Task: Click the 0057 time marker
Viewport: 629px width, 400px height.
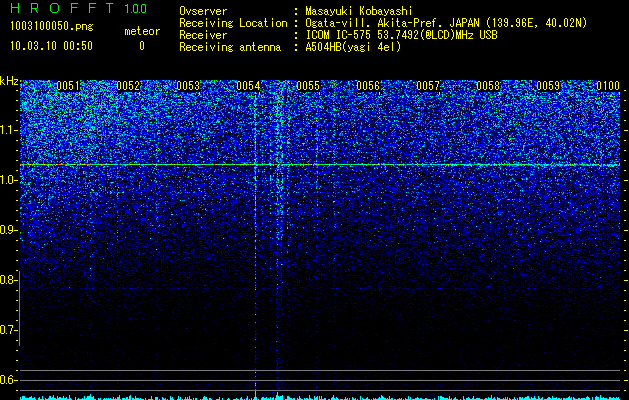Action: 428,86
